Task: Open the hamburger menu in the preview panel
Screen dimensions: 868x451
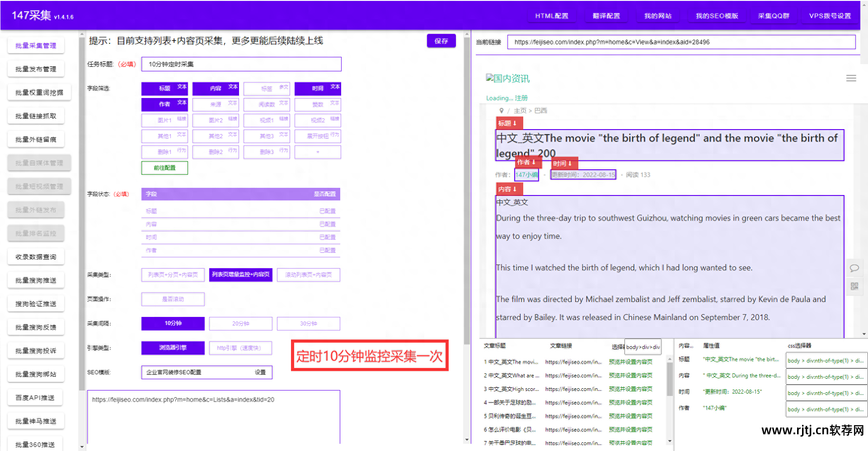Action: pos(851,78)
